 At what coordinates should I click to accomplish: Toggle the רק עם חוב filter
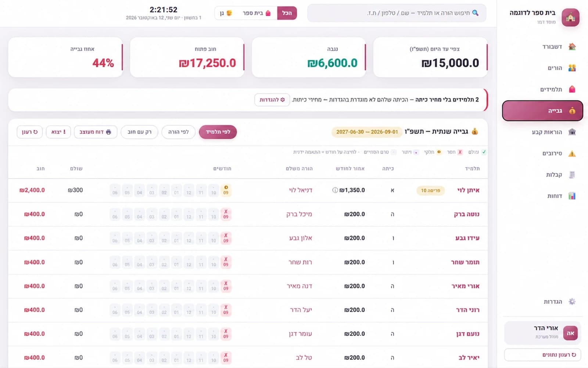pos(139,132)
